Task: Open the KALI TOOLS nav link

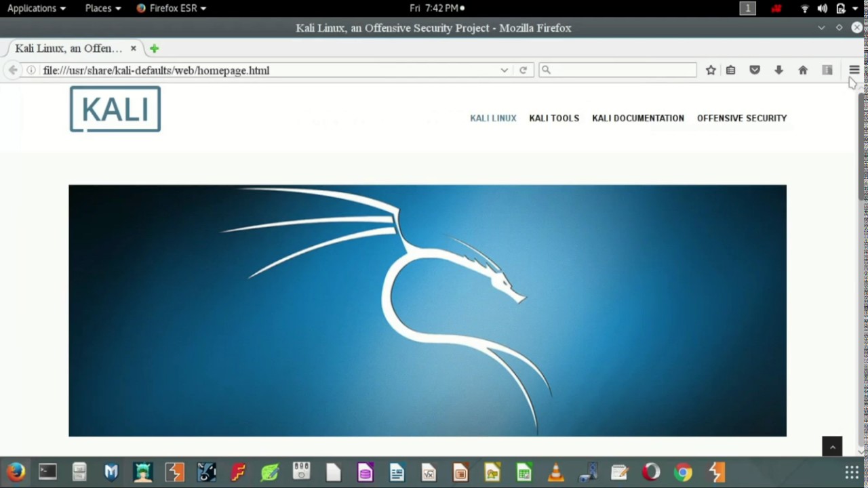Action: (x=554, y=118)
